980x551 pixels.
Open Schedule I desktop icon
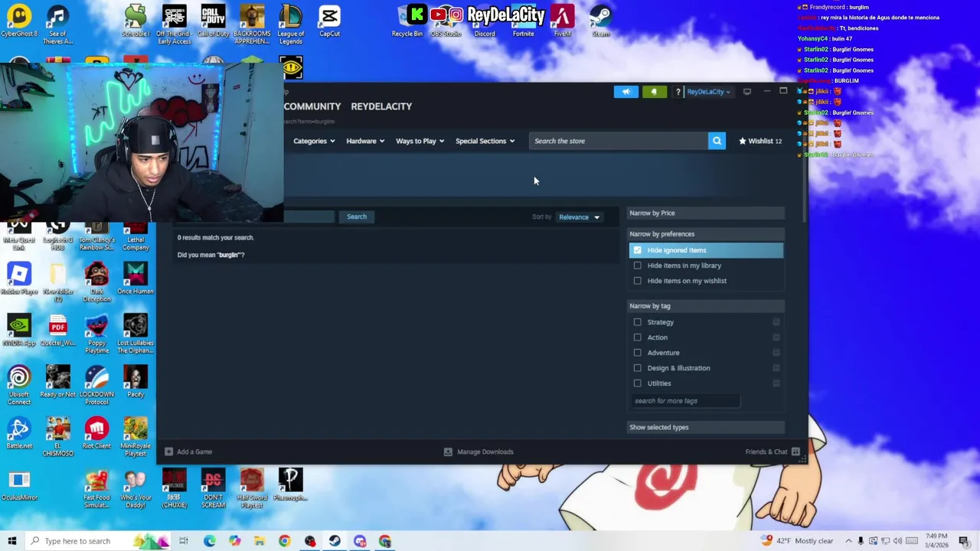click(x=136, y=21)
